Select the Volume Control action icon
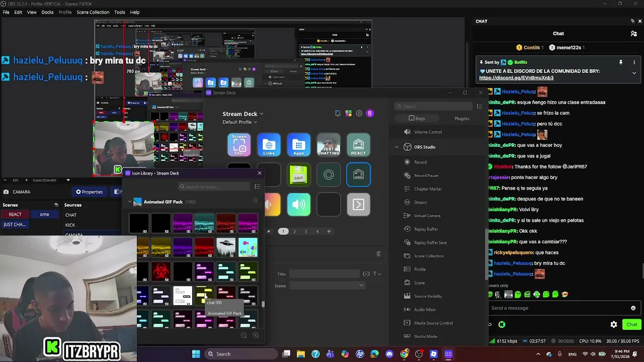 point(408,132)
